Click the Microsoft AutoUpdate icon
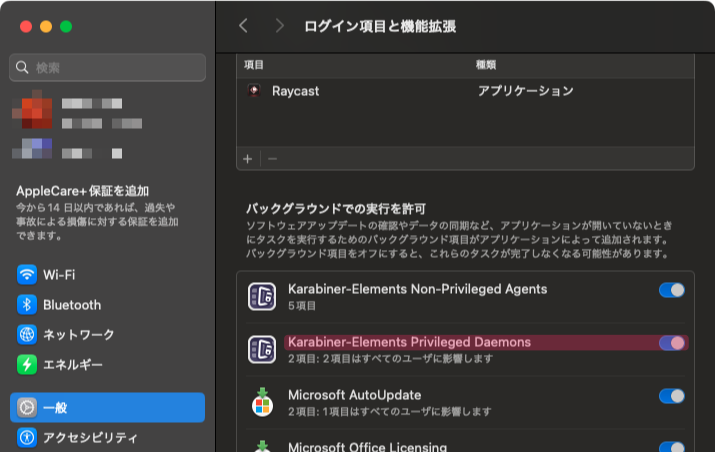 pyautogui.click(x=262, y=402)
